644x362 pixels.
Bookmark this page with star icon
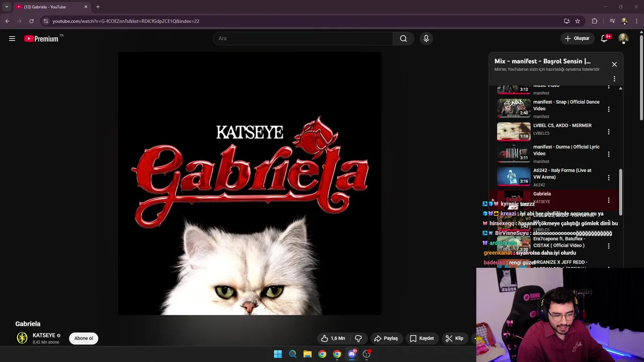pos(578,21)
